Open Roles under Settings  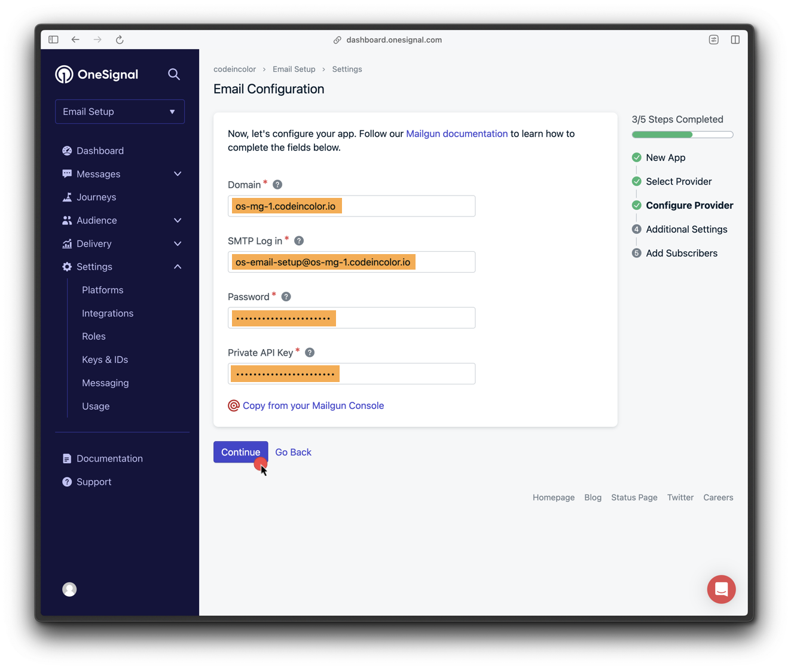pos(94,337)
